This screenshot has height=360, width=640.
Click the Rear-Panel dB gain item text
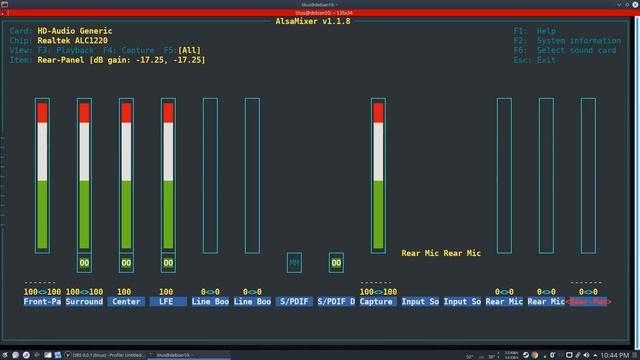point(122,60)
